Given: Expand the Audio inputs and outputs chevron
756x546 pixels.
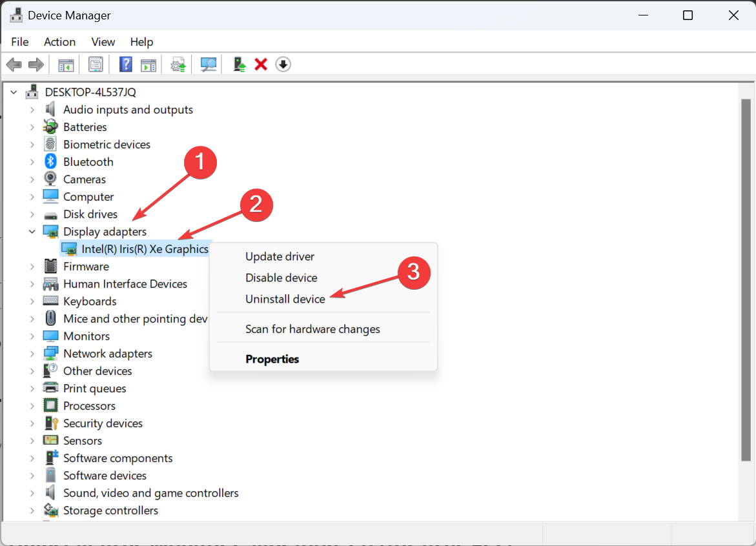Looking at the screenshot, I should (x=32, y=110).
